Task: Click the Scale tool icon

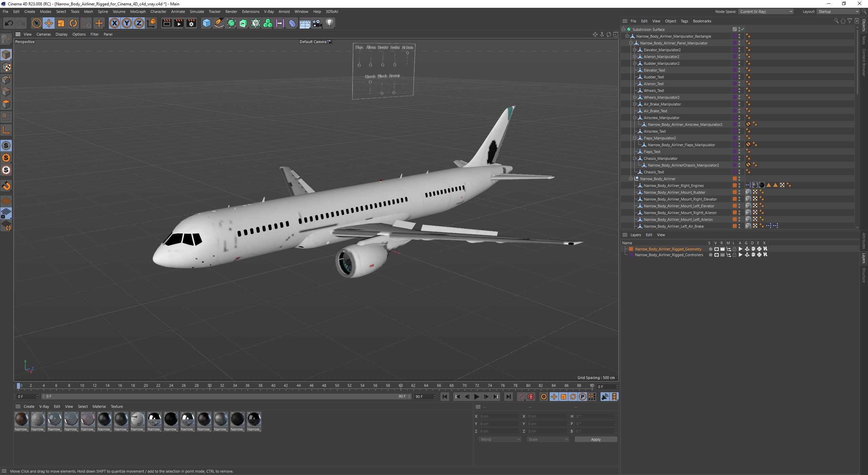Action: pos(61,23)
